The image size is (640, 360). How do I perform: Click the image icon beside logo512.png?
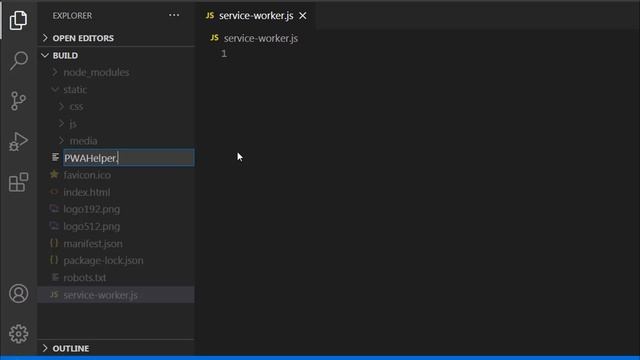point(54,226)
